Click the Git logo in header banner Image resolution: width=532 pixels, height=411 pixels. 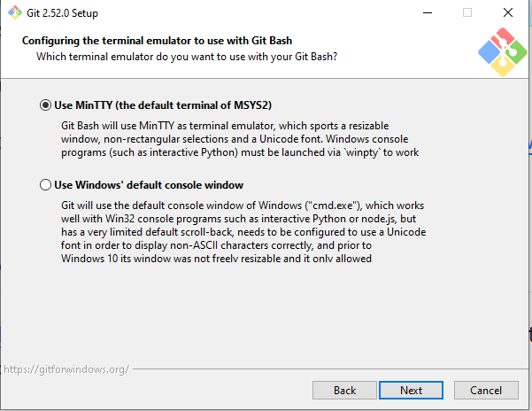click(x=502, y=52)
